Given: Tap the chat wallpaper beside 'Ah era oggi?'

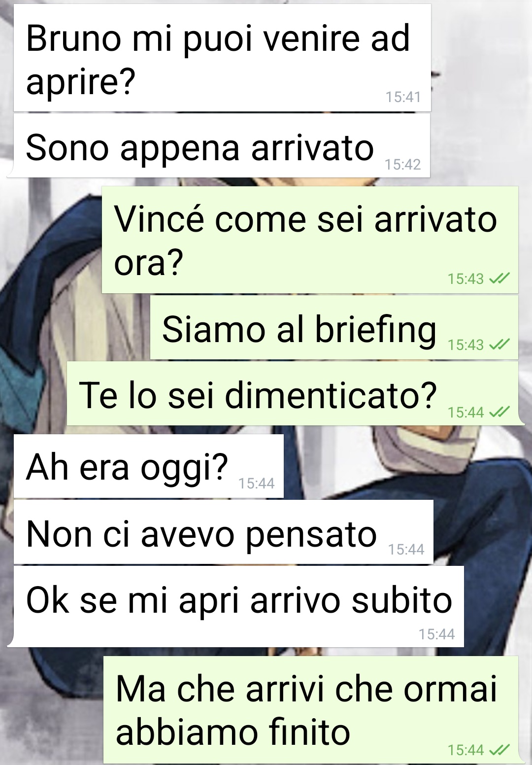Looking at the screenshot, I should click(404, 466).
